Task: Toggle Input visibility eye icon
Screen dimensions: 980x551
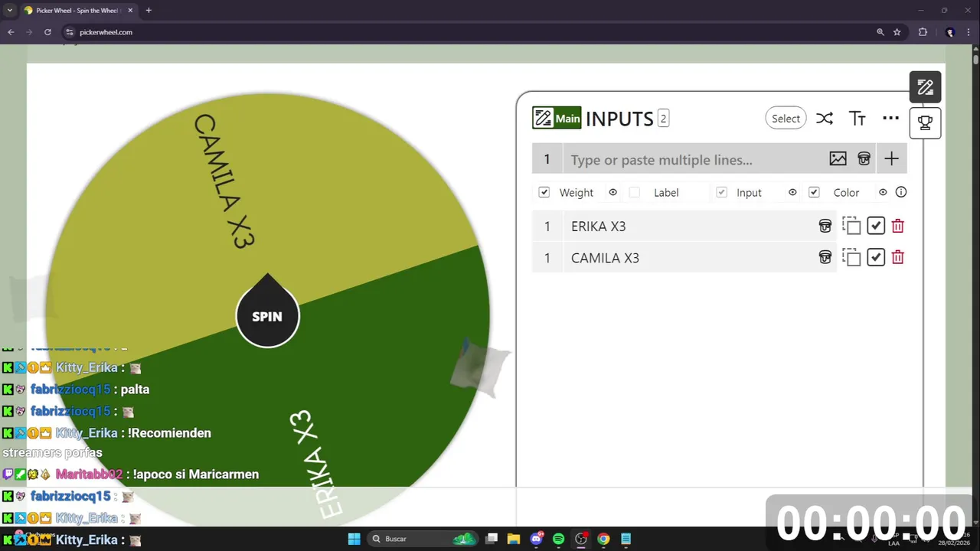Action: point(792,192)
